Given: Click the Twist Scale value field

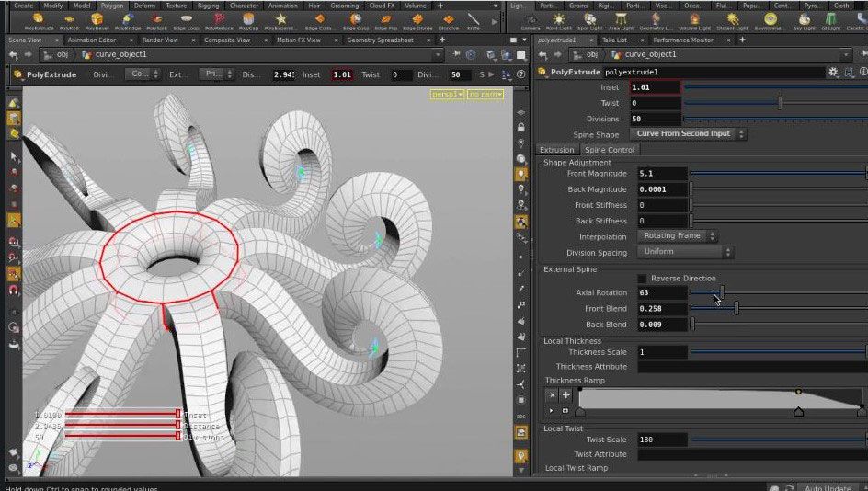Looking at the screenshot, I should [662, 440].
